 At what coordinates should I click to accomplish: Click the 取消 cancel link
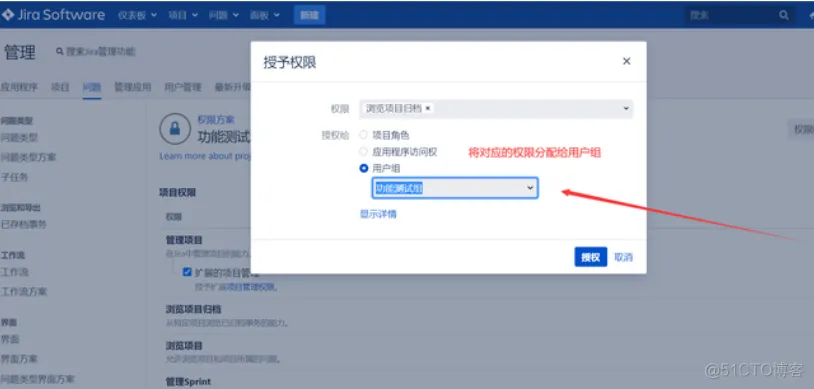click(x=623, y=257)
